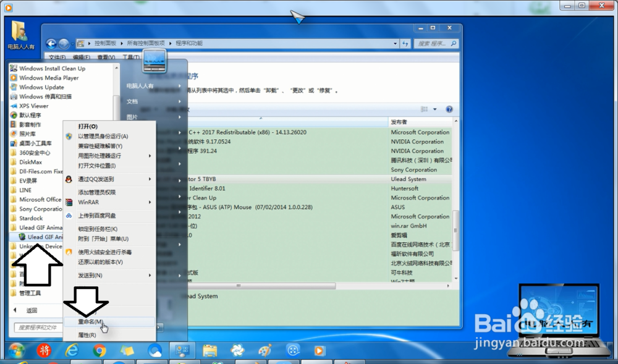The width and height of the screenshot is (618, 364).
Task: Sort by the 发布者 column header
Action: [420, 122]
